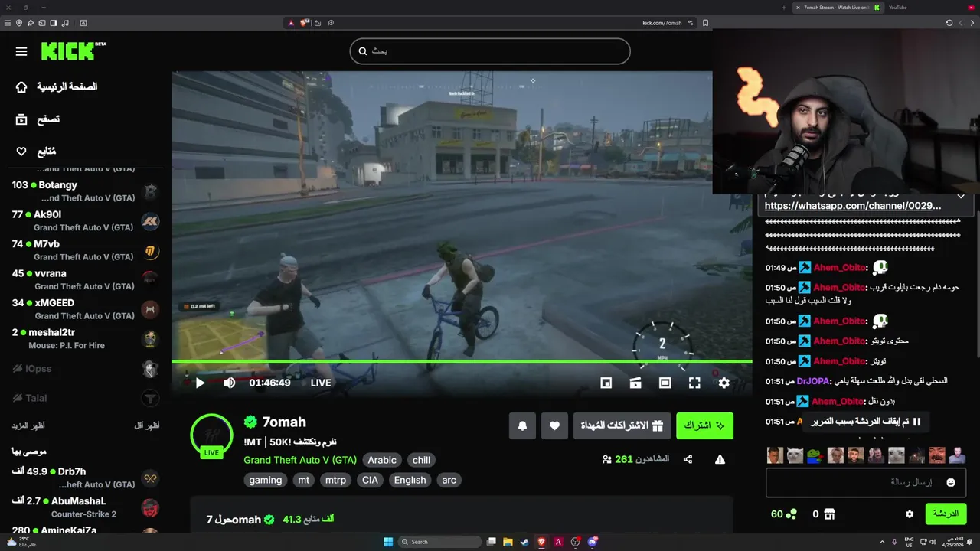Open emoji picker in chat input

tap(951, 482)
